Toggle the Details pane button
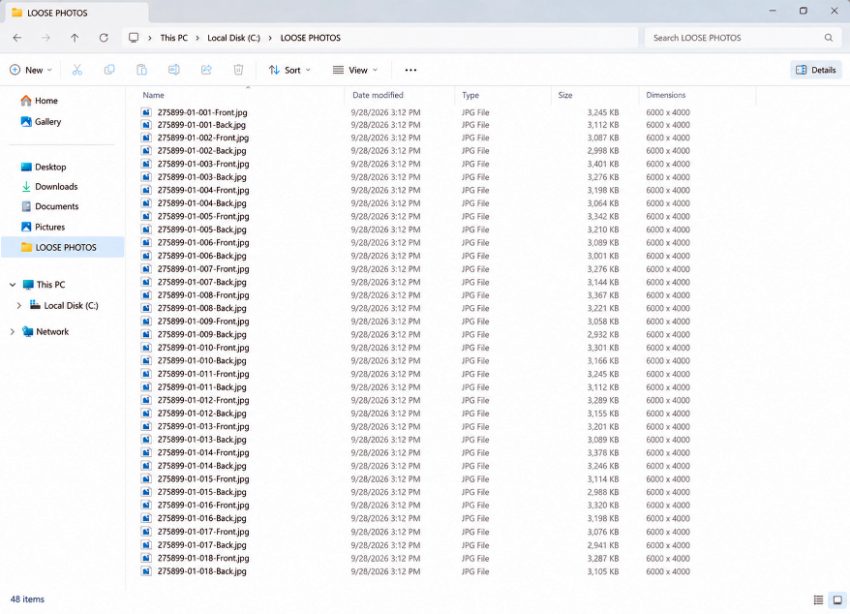This screenshot has width=850, height=614. click(816, 70)
